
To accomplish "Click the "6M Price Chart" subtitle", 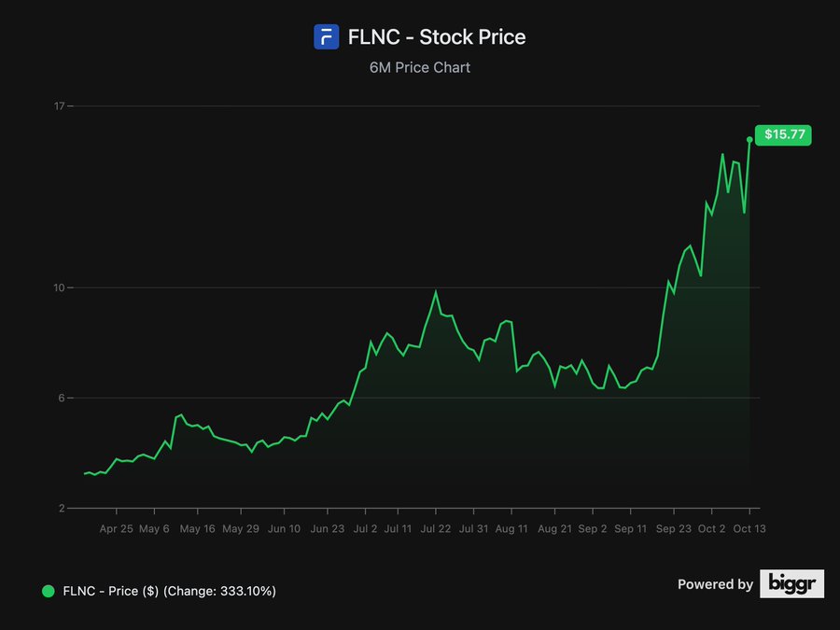I will (420, 67).
